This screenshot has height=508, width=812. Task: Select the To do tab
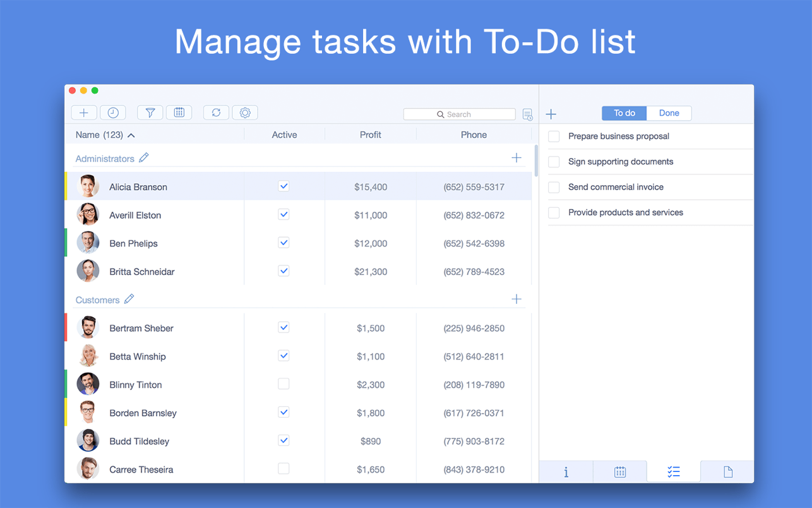click(x=624, y=112)
